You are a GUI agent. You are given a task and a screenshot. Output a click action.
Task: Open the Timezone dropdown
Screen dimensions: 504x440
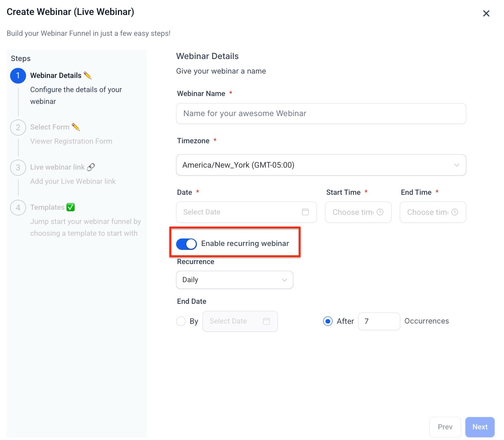321,165
